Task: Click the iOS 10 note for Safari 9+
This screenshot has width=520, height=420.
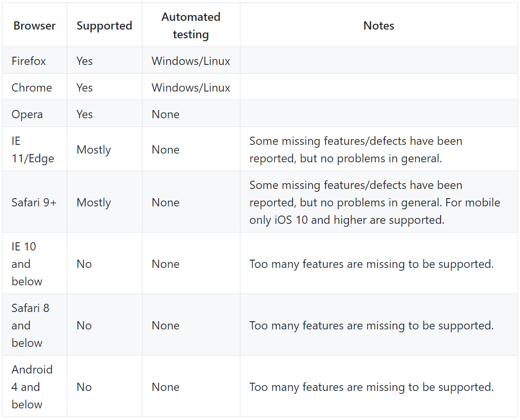Action: tap(347, 220)
